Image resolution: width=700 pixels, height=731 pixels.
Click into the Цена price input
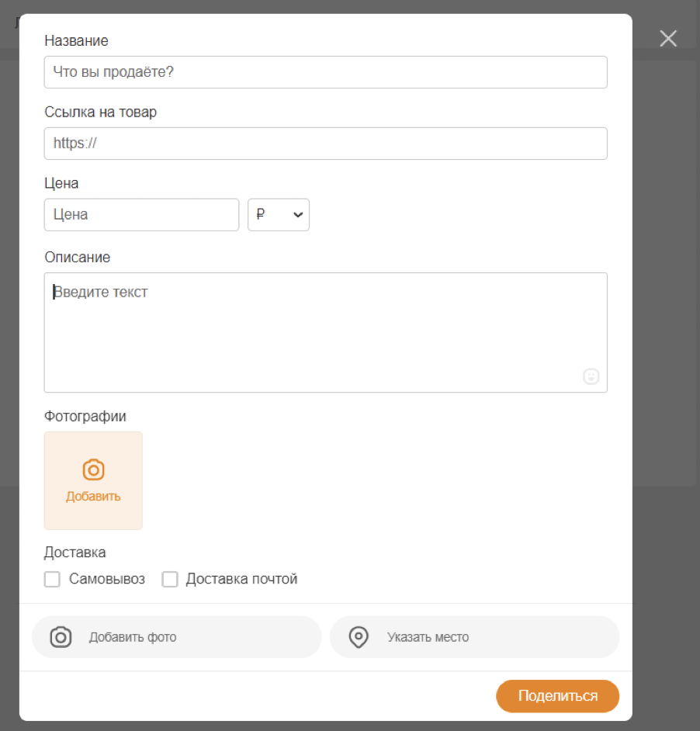tap(141, 215)
